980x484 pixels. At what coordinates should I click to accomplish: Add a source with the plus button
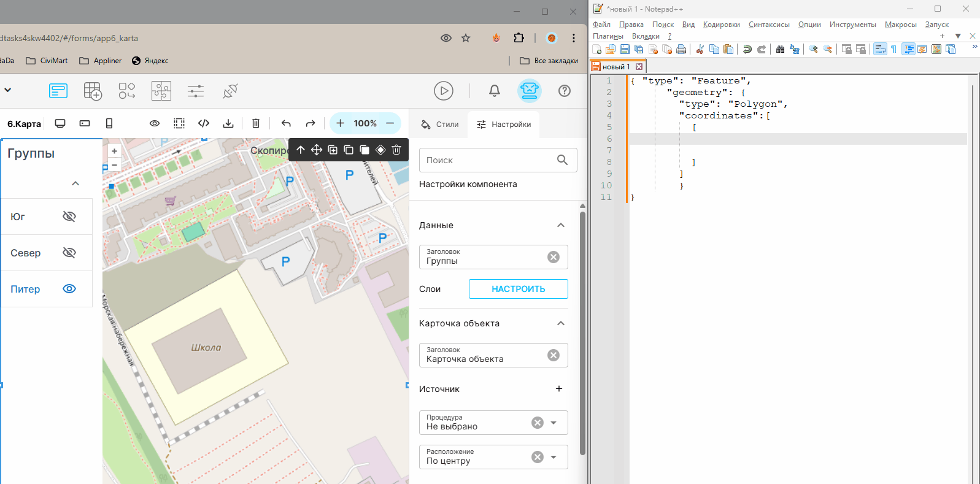pos(559,389)
